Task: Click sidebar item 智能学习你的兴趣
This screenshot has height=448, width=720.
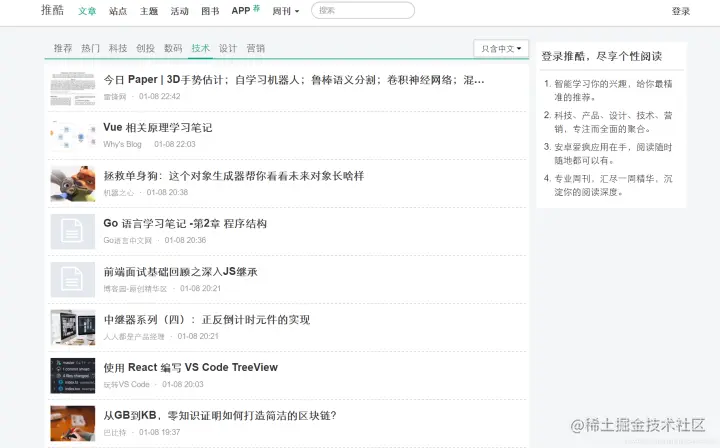Action: click(613, 90)
